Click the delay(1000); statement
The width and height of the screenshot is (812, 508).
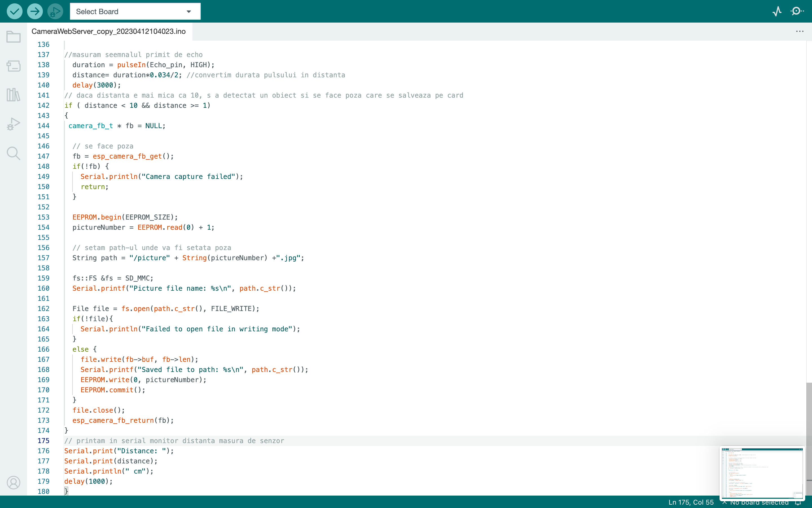(x=89, y=481)
